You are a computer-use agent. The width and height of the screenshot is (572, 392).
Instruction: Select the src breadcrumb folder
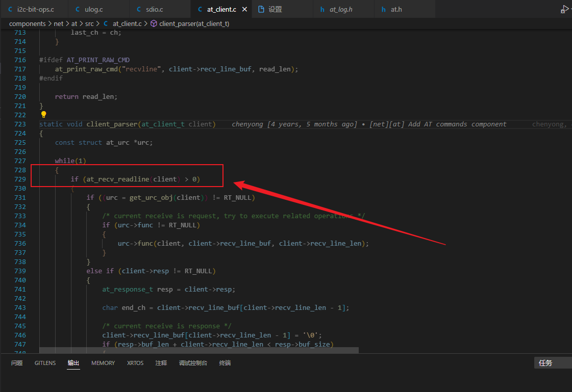tap(89, 23)
